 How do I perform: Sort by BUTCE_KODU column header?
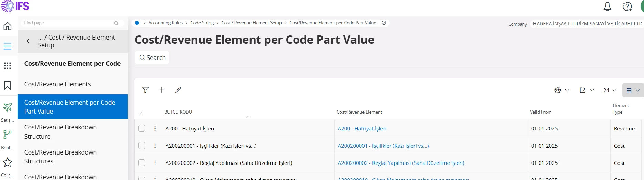point(178,112)
